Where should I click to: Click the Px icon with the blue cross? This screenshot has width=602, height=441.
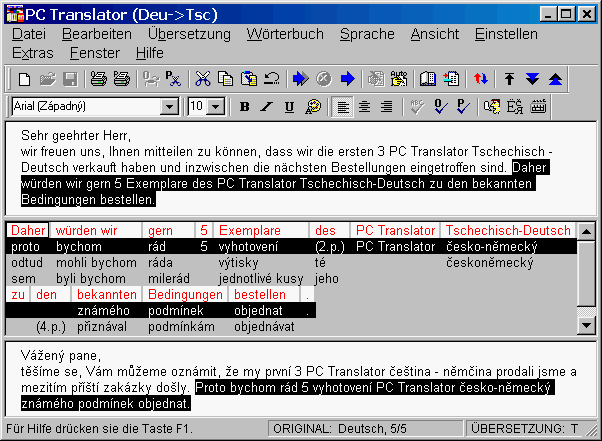click(173, 79)
